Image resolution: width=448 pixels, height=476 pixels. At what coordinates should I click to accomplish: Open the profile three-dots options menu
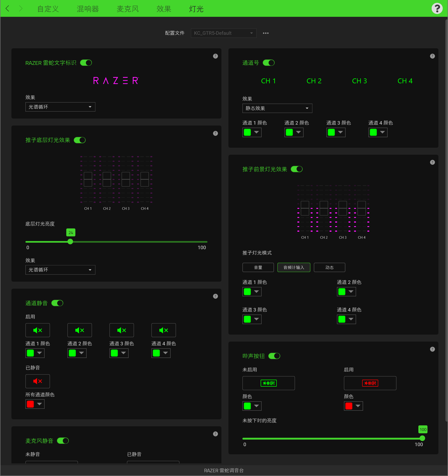(266, 33)
